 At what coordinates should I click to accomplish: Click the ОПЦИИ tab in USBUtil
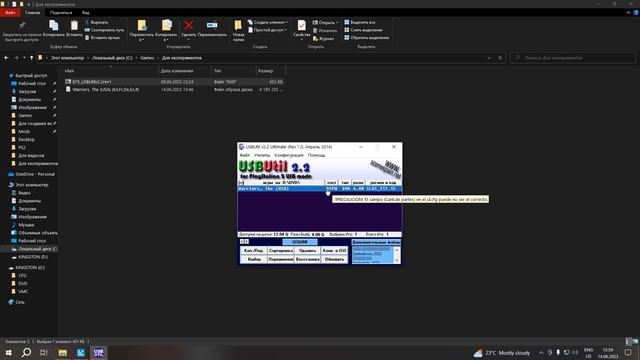[x=300, y=242]
